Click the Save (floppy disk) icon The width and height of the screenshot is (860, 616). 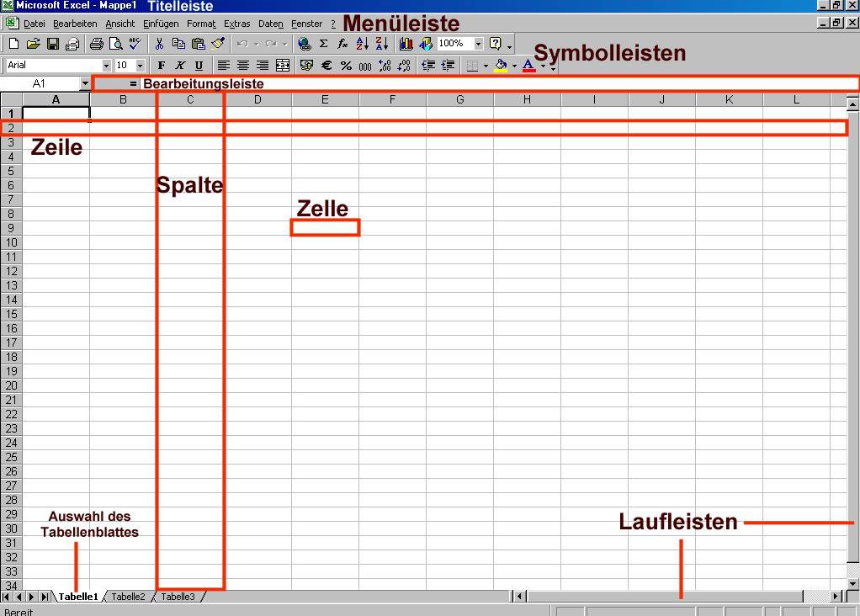(52, 44)
